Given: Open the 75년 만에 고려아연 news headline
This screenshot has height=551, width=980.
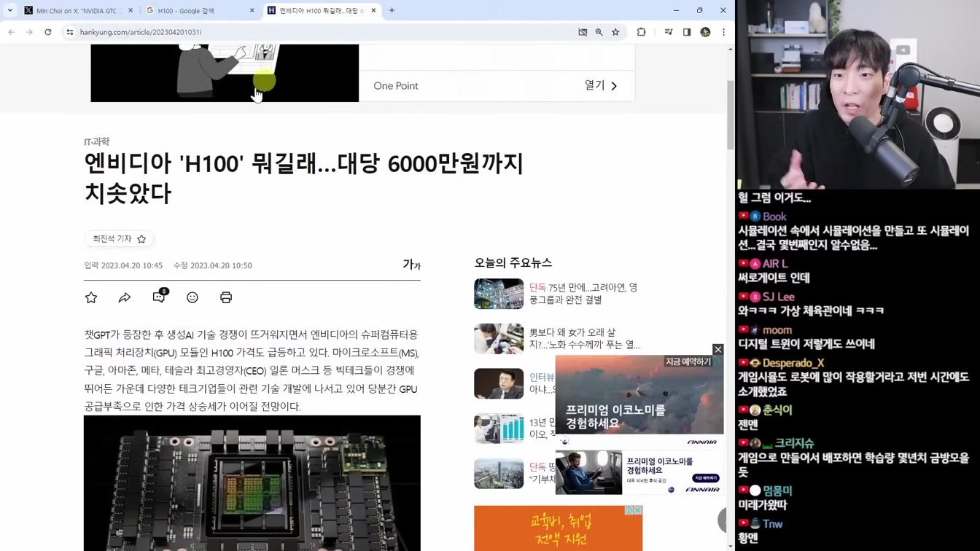Looking at the screenshot, I should [x=583, y=294].
